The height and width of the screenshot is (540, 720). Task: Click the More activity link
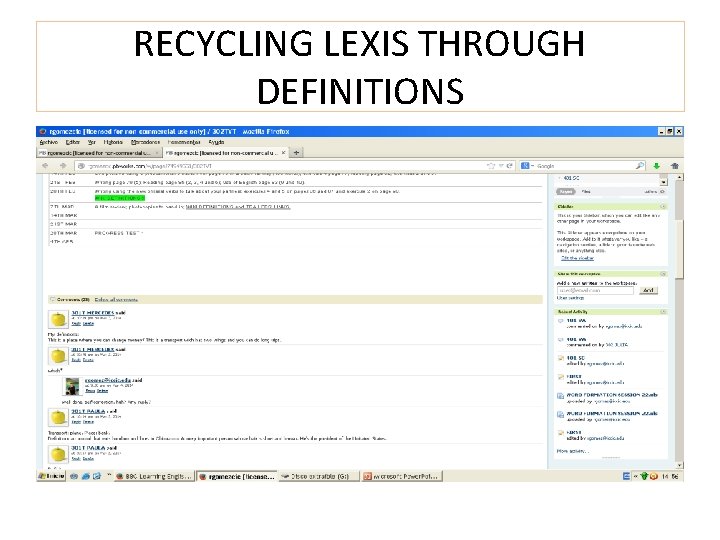point(573,451)
